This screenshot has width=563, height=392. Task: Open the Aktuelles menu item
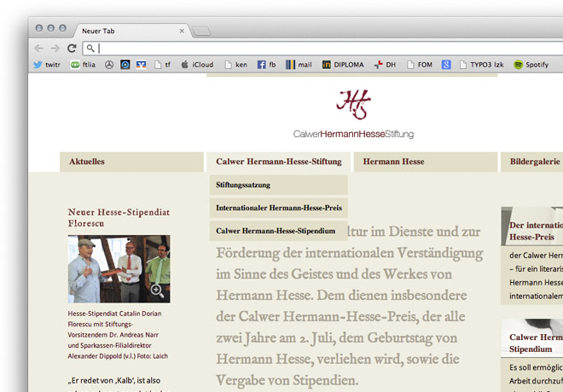[87, 162]
